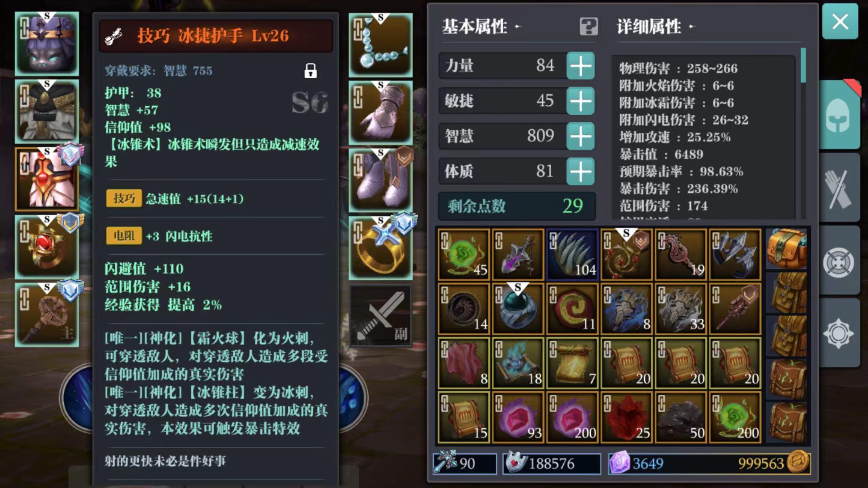This screenshot has height=488, width=868.
Task: Select the empty 副 off-hand weapon slot
Action: tap(381, 316)
